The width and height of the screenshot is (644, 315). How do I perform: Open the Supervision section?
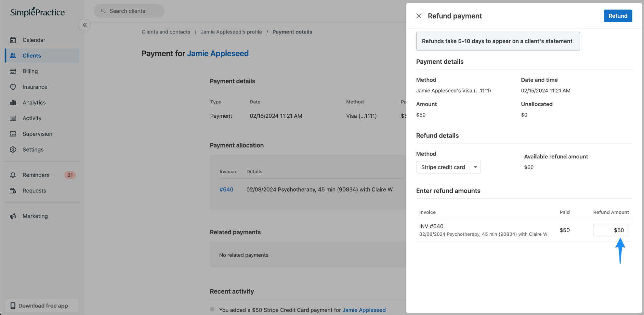click(x=37, y=134)
